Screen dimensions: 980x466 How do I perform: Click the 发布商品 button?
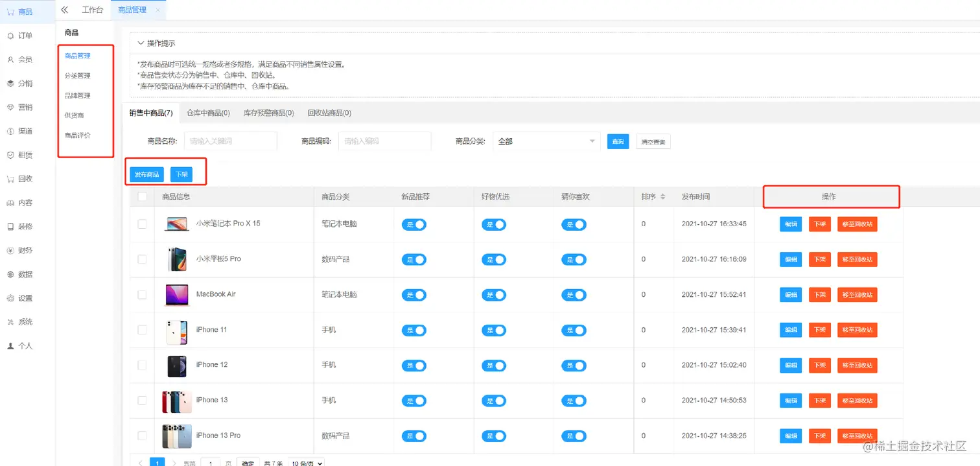click(147, 174)
